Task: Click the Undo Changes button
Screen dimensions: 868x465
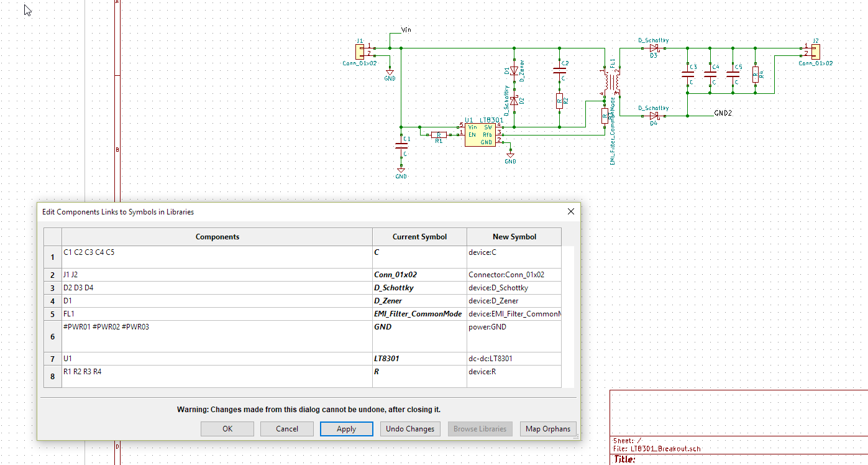Action: (x=410, y=429)
